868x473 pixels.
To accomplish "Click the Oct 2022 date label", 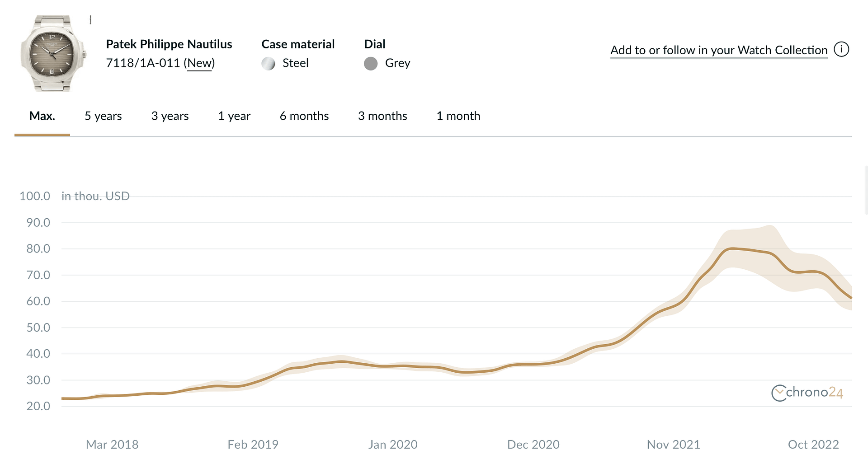I will pyautogui.click(x=813, y=445).
